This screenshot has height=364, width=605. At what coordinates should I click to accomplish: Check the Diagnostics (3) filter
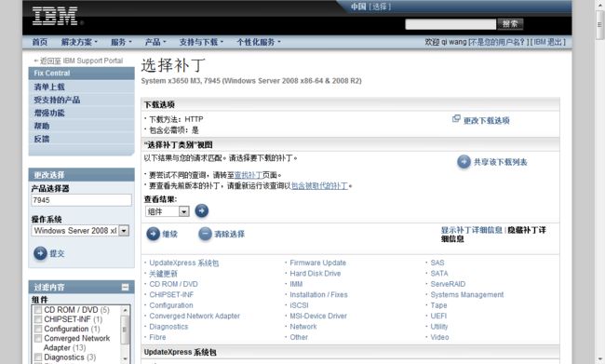(38, 357)
